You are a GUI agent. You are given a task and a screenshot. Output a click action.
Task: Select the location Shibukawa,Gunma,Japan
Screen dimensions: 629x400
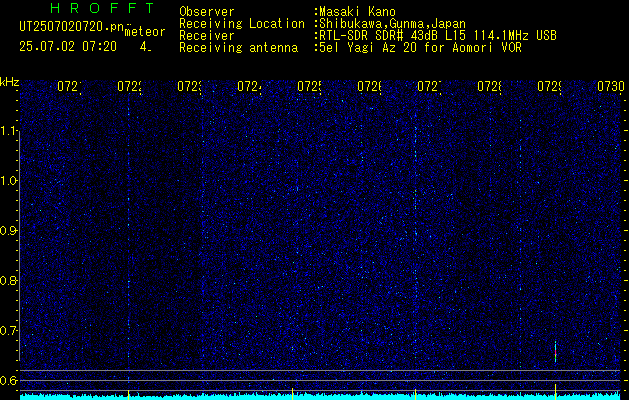(392, 24)
